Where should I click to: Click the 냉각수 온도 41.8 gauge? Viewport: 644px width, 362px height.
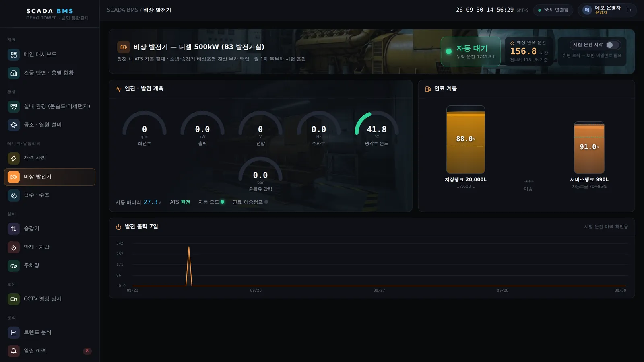[x=377, y=129]
